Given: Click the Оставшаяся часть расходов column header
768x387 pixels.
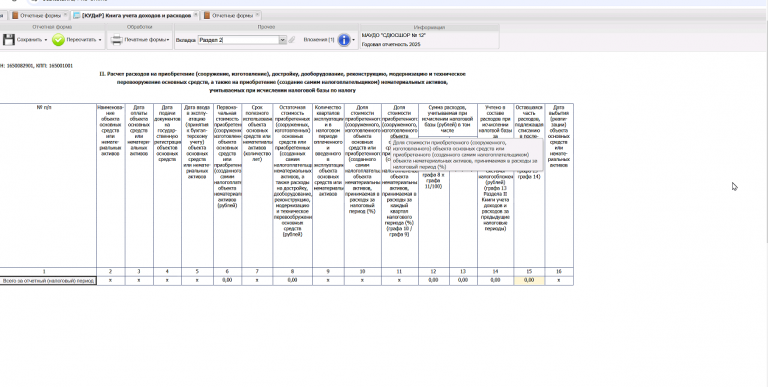Looking at the screenshot, I should click(529, 185).
